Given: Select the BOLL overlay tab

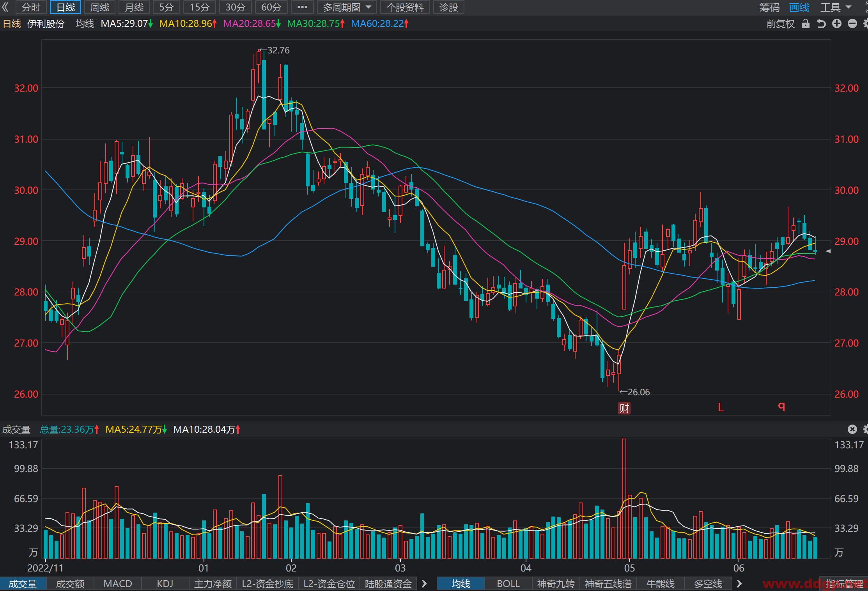Looking at the screenshot, I should [x=508, y=584].
